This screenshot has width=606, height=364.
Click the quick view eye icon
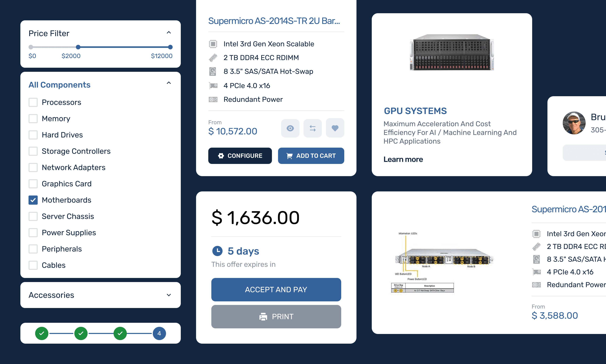(290, 128)
